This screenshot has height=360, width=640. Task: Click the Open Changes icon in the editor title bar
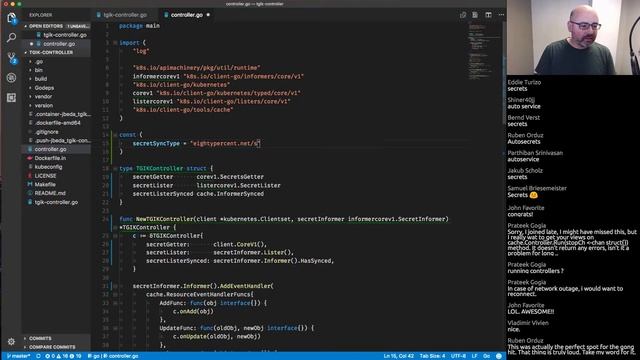click(x=463, y=15)
